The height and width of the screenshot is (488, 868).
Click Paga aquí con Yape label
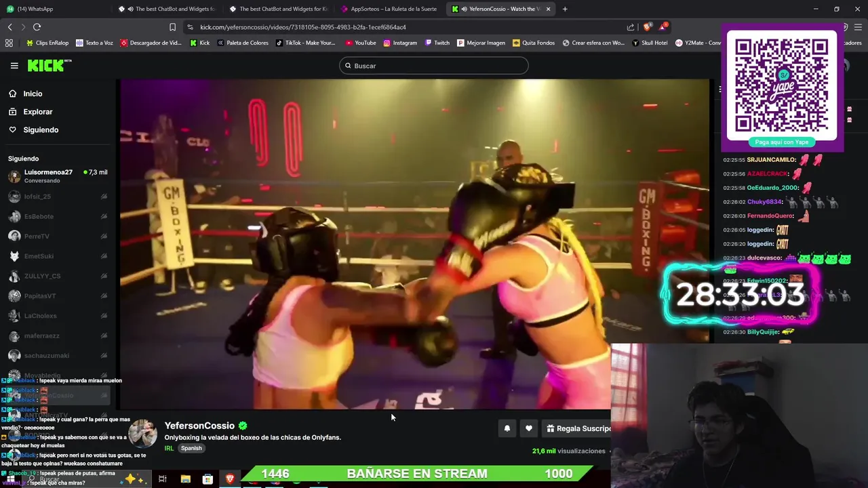[x=782, y=142]
